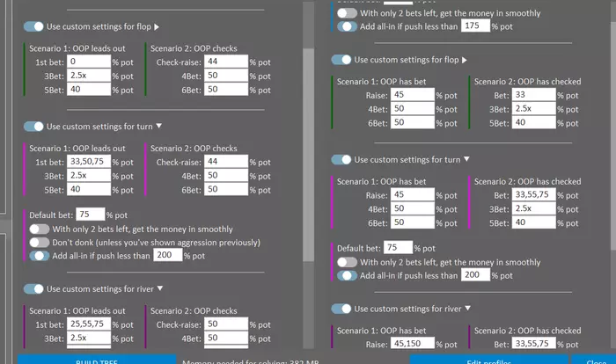This screenshot has width=616, height=364.
Task: Enable 'get the money in smoothly' above 'Don't donk'
Action: tap(40, 229)
